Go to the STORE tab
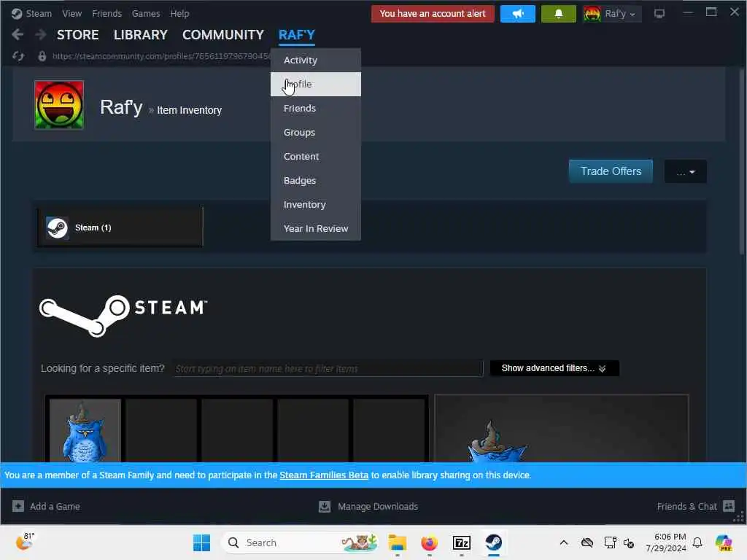 tap(77, 35)
